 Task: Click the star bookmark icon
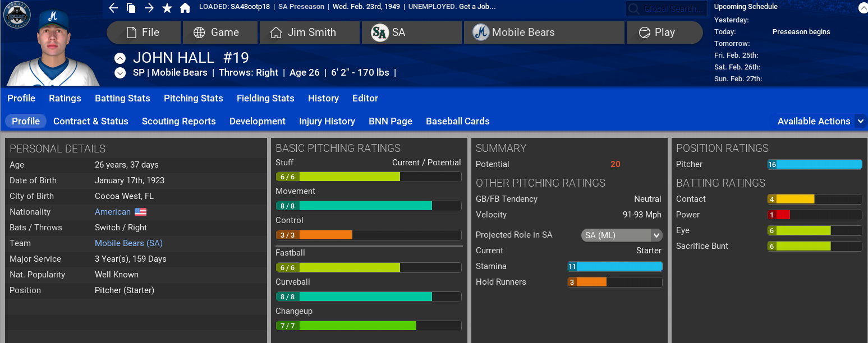point(167,8)
